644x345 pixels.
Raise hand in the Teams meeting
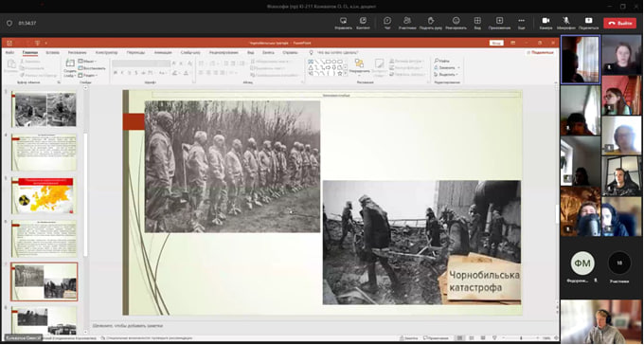(430, 23)
